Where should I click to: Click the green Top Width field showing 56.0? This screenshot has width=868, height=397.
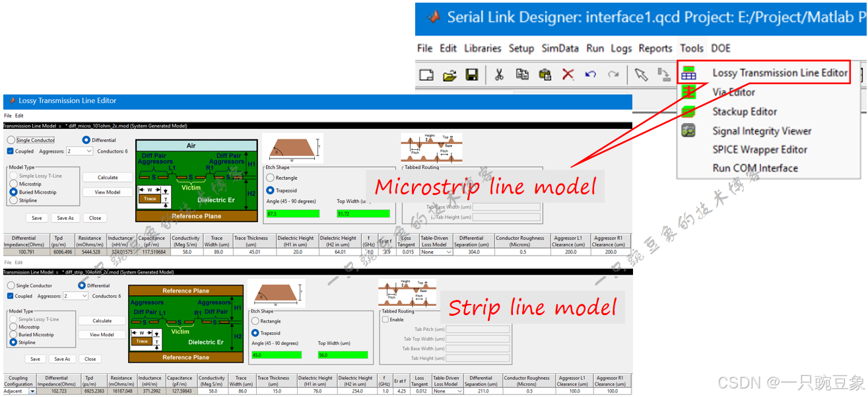343,355
